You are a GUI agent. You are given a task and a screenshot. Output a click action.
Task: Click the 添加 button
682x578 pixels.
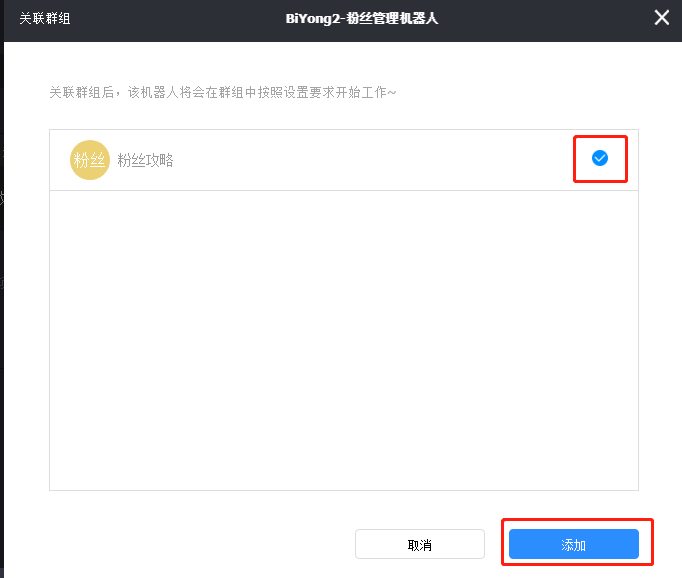(574, 544)
